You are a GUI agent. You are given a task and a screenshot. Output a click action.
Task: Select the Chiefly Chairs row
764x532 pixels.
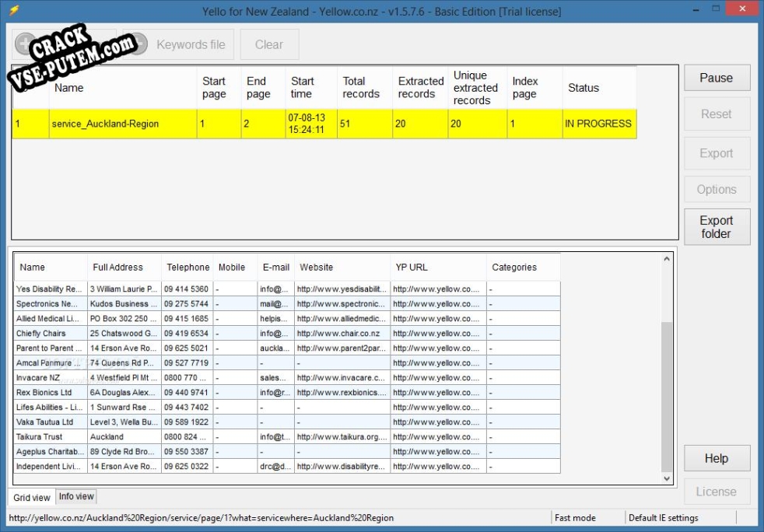pyautogui.click(x=287, y=334)
